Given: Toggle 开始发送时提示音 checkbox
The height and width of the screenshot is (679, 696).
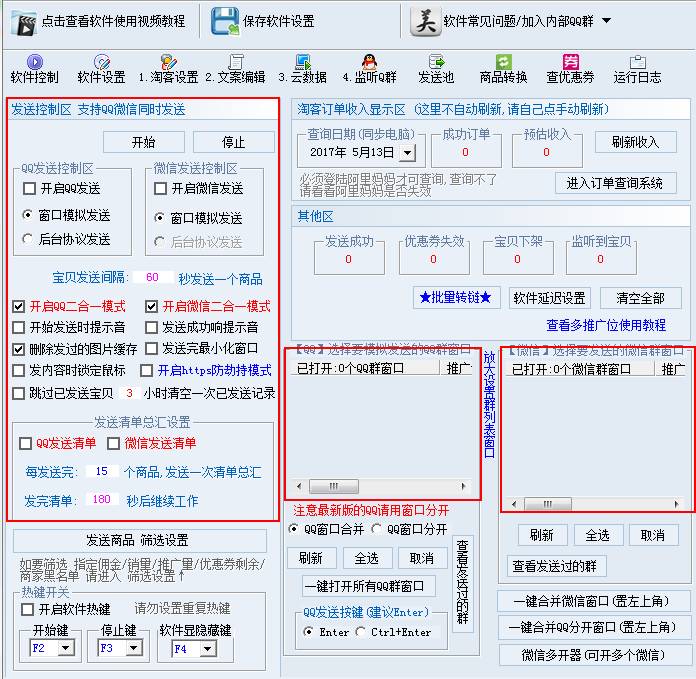Looking at the screenshot, I should [19, 328].
